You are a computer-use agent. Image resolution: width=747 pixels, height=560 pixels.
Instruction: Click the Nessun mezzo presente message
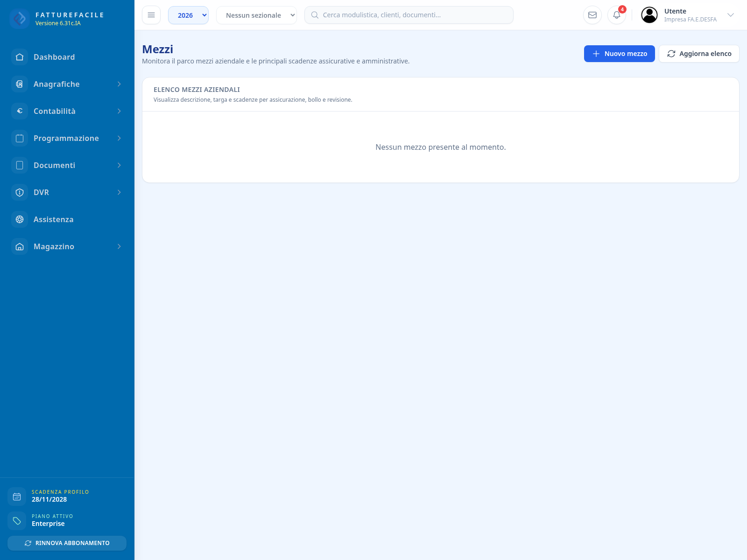point(441,147)
